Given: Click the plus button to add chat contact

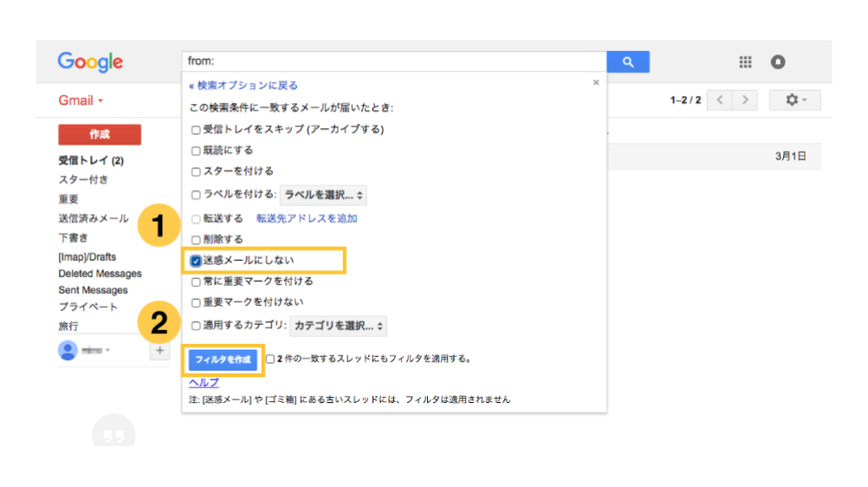Looking at the screenshot, I should tap(159, 350).
